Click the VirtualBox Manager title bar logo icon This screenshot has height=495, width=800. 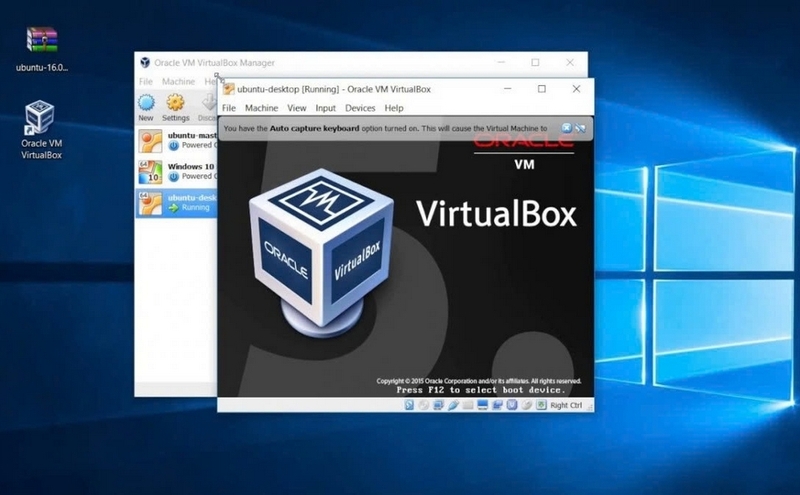click(x=145, y=63)
